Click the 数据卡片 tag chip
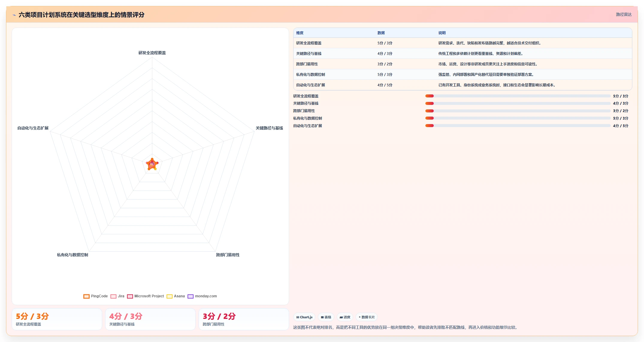The image size is (644, 342). pyautogui.click(x=367, y=317)
